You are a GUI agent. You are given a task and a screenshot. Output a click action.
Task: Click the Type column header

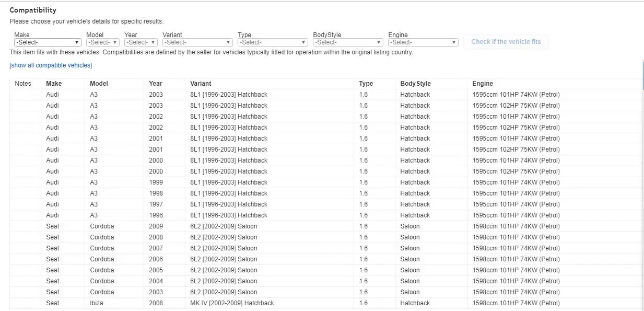tap(366, 84)
